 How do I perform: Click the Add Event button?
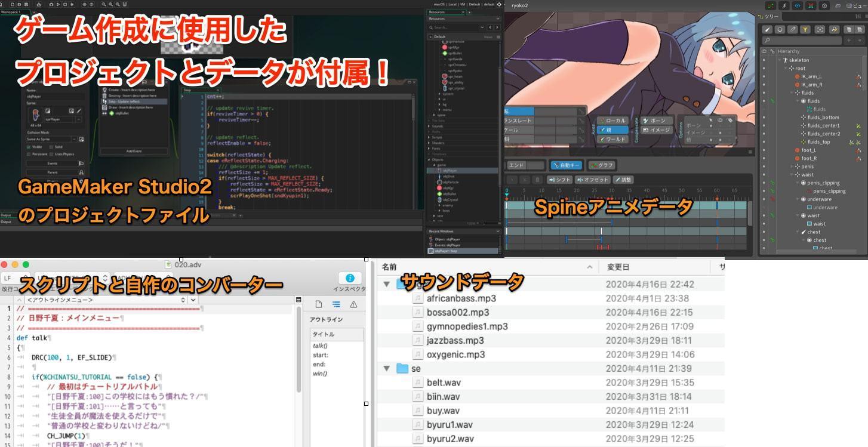(134, 151)
